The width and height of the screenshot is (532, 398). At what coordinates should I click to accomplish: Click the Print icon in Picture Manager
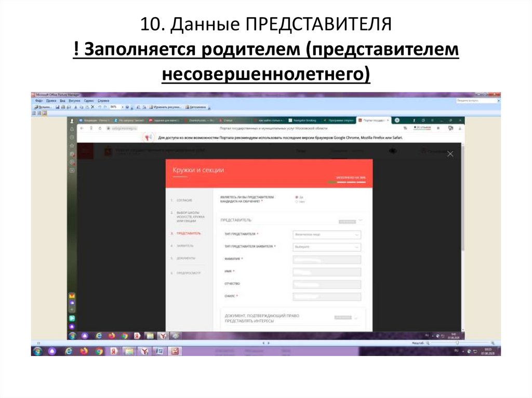(64, 106)
